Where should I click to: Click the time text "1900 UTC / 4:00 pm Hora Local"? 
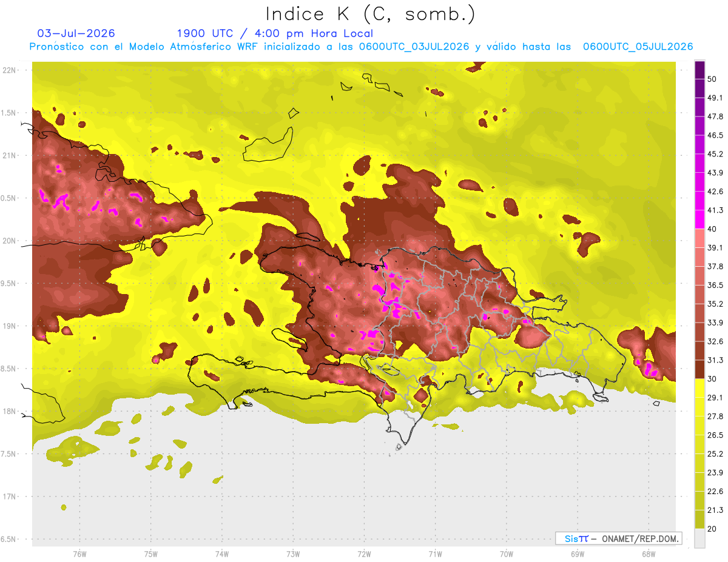[275, 33]
